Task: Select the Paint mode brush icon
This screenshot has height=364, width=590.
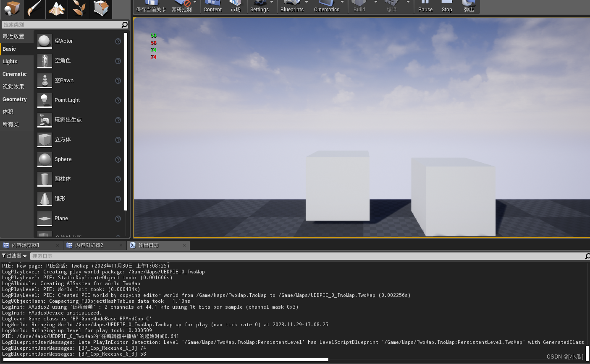Action: click(x=34, y=9)
